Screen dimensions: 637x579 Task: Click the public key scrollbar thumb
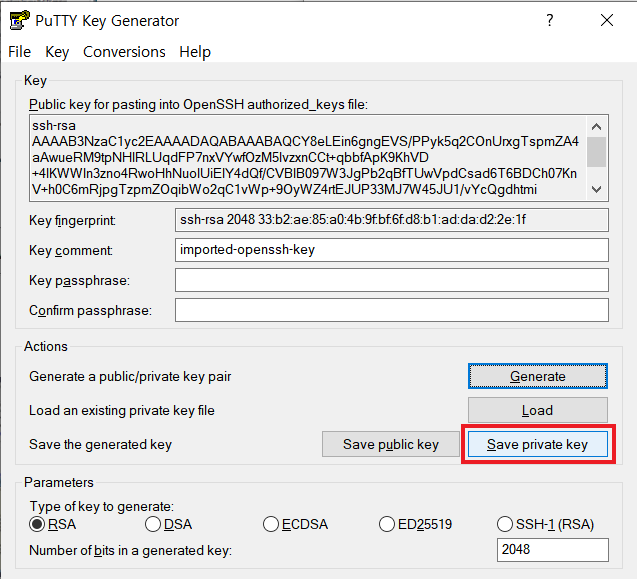pos(596,152)
